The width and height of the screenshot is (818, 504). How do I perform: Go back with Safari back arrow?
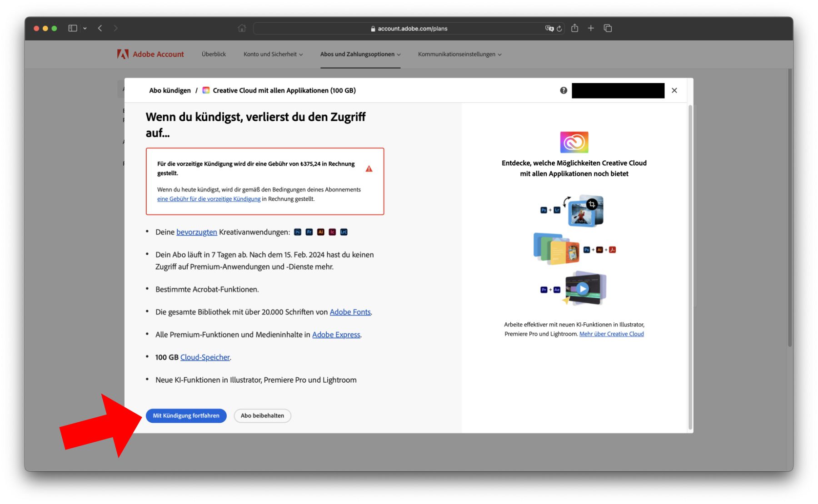100,28
